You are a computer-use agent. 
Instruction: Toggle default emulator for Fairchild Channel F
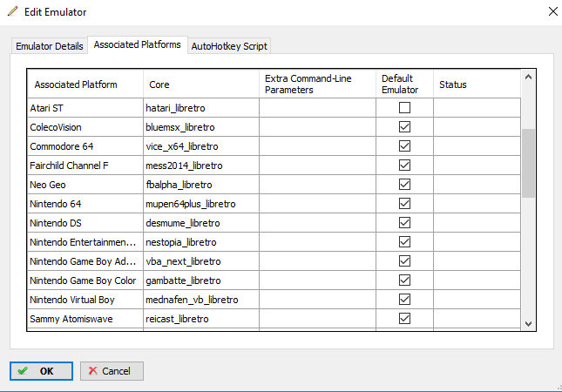404,166
